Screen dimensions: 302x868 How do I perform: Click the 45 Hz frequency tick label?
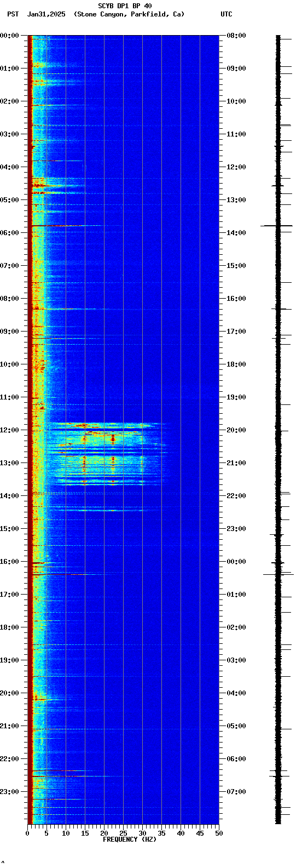click(x=200, y=833)
